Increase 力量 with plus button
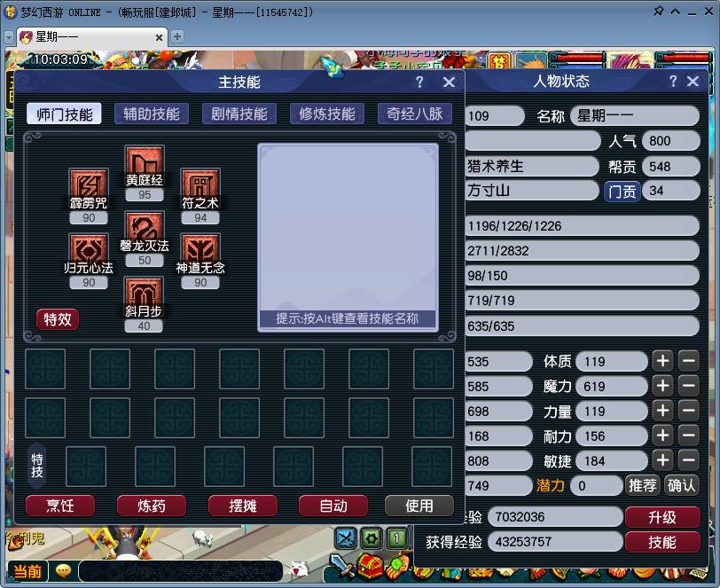This screenshot has height=588, width=720. 662,411
